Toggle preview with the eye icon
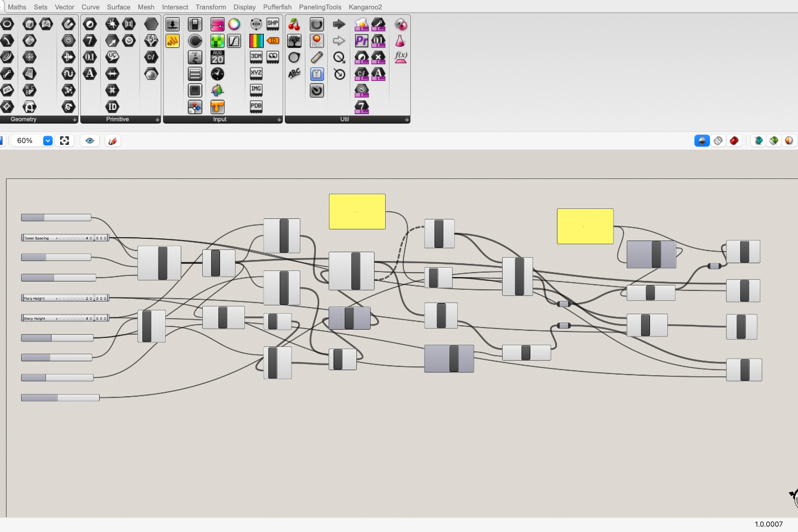The image size is (798, 532). tap(90, 140)
